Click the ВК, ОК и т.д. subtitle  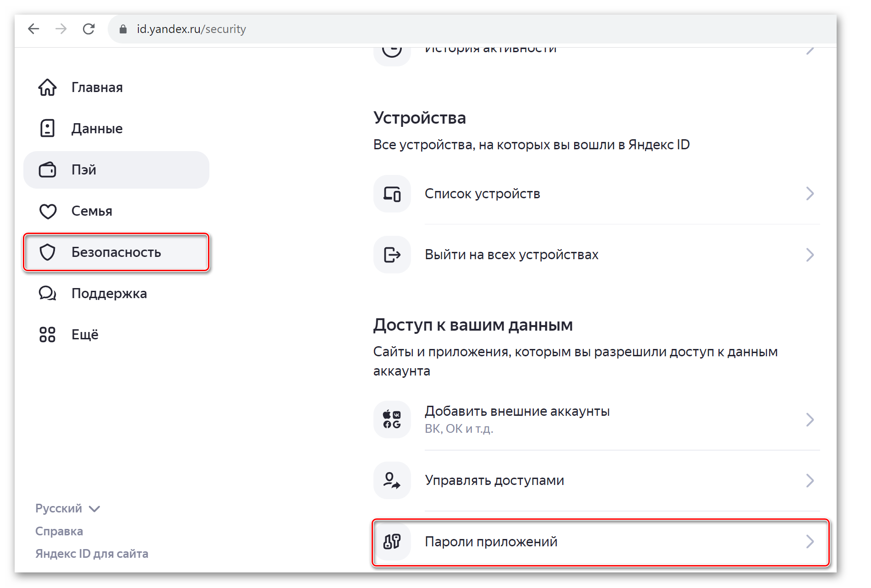pos(459,429)
